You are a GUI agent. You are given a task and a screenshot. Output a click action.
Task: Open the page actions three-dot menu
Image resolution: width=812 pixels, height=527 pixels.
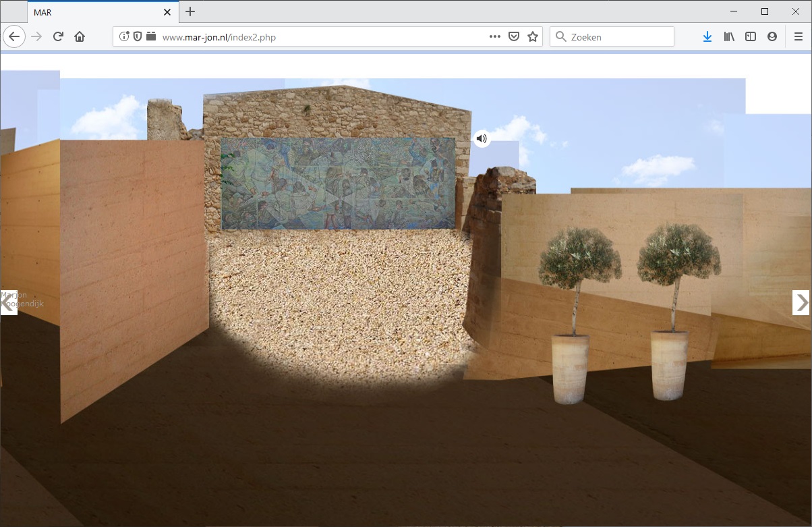pos(495,37)
